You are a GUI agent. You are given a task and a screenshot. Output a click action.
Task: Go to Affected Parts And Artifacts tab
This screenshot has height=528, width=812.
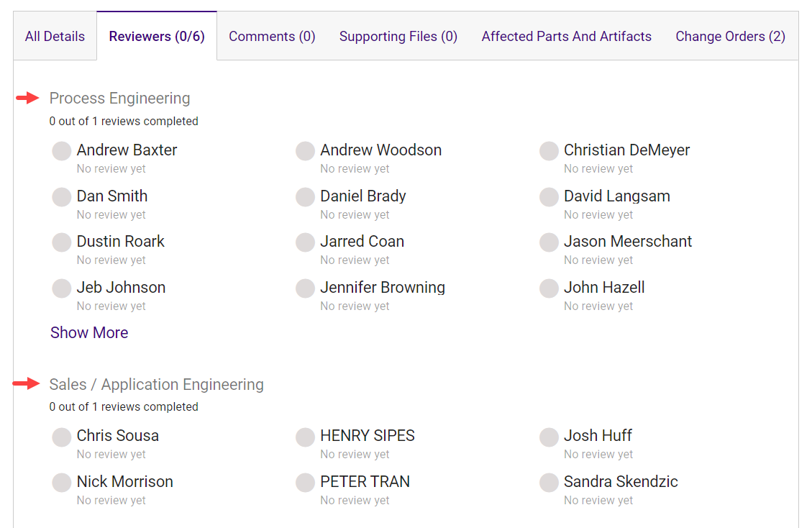coord(566,36)
